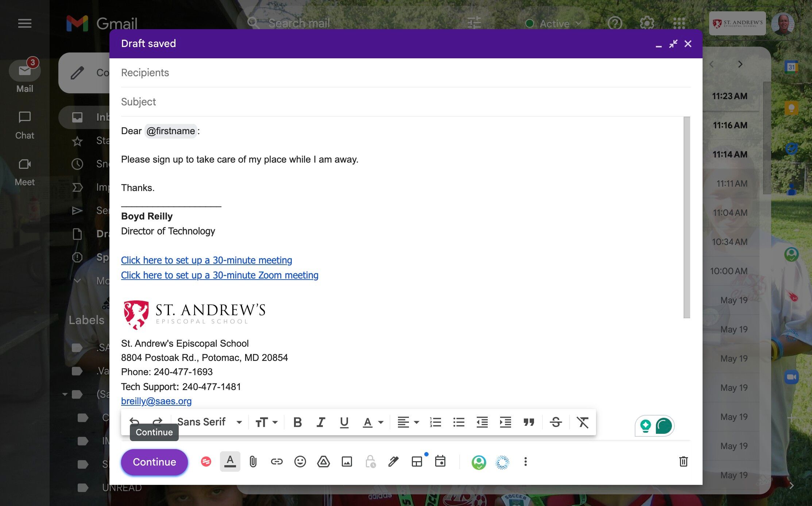
Task: Open the Sans Serif font dropdown
Action: coord(209,422)
